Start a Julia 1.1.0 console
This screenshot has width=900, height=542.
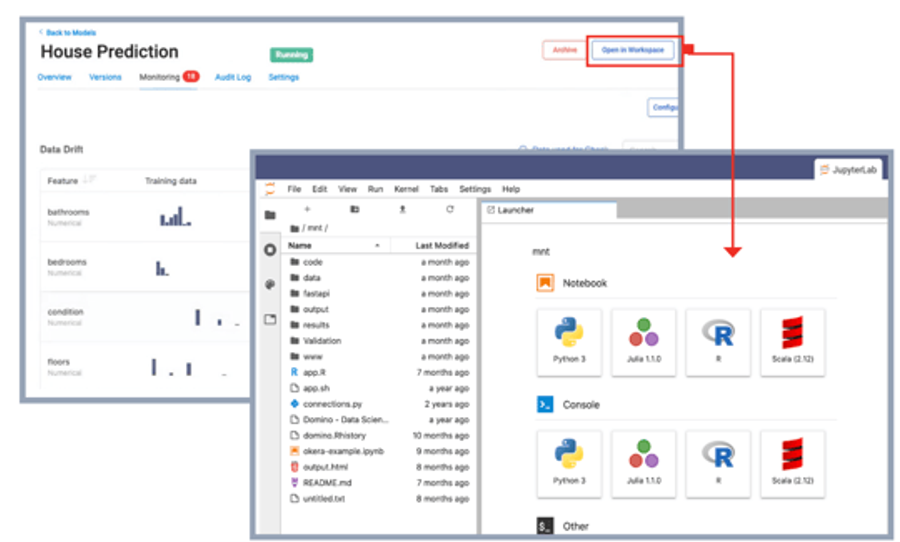coord(643,464)
